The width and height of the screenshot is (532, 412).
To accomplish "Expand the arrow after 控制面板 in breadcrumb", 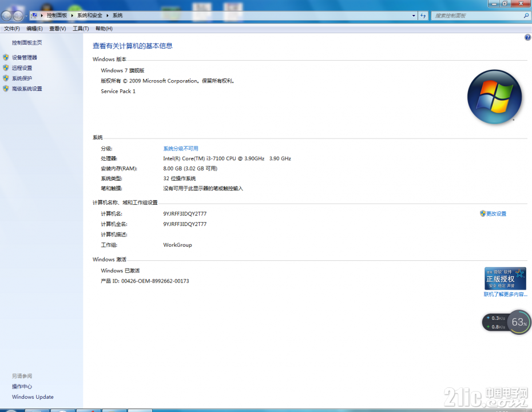I will pyautogui.click(x=72, y=15).
